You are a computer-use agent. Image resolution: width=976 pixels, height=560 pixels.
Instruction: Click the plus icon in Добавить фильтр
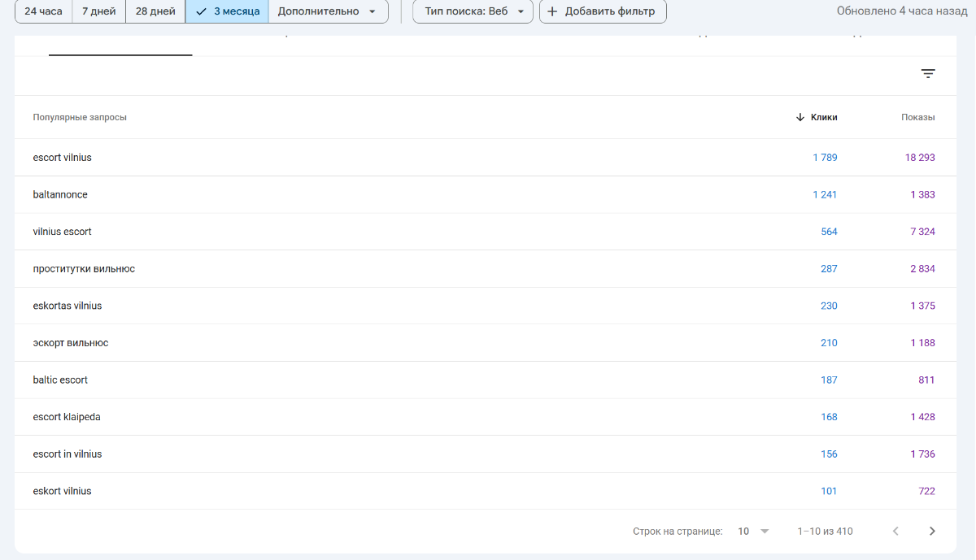pyautogui.click(x=552, y=11)
